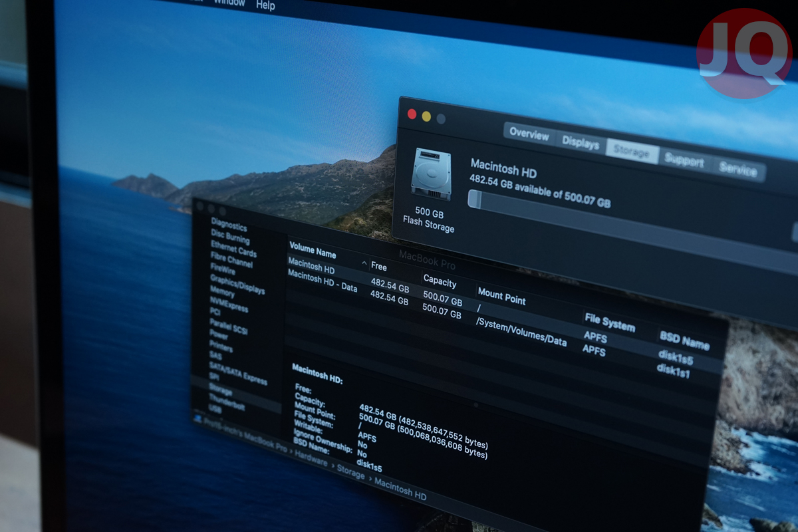The width and height of the screenshot is (798, 532).
Task: Click the computer icon in path bar
Action: (x=198, y=418)
